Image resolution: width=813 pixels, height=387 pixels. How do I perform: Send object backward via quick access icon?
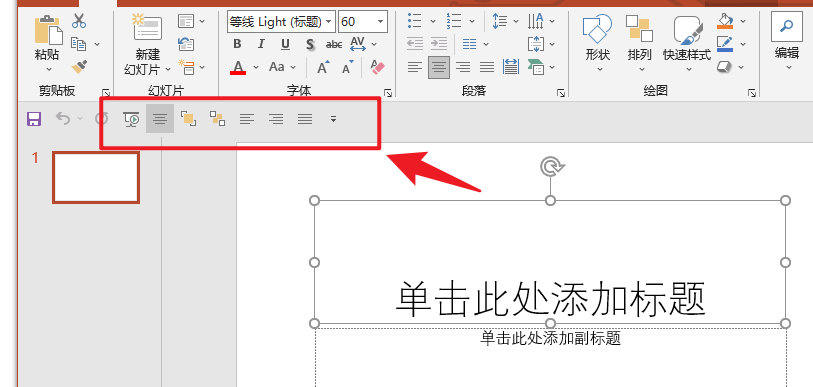(x=217, y=119)
